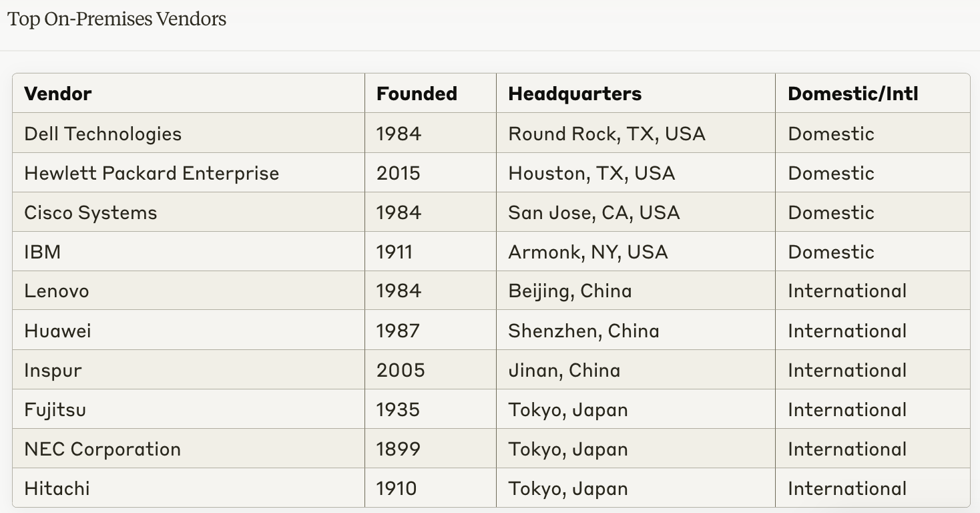Pick "Tokyo, Japan" in the Hitachi row
This screenshot has width=980, height=513.
[568, 489]
